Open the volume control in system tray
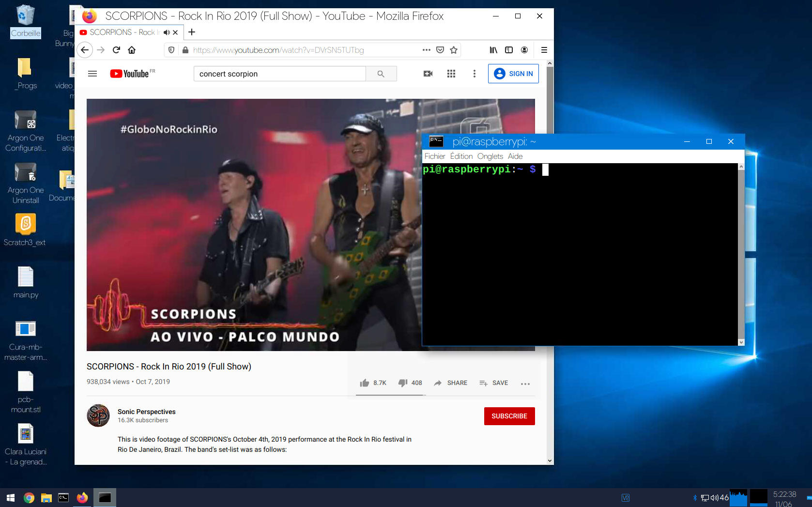The height and width of the screenshot is (507, 812). click(x=714, y=498)
